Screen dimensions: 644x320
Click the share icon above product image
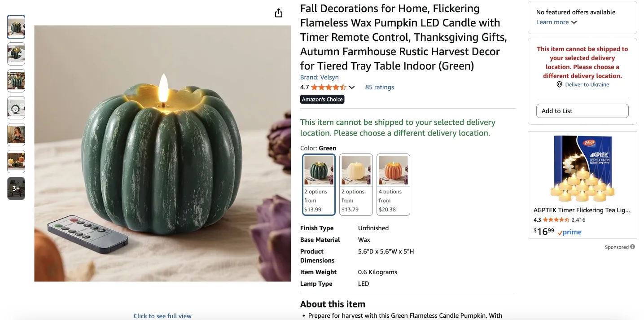279,13
